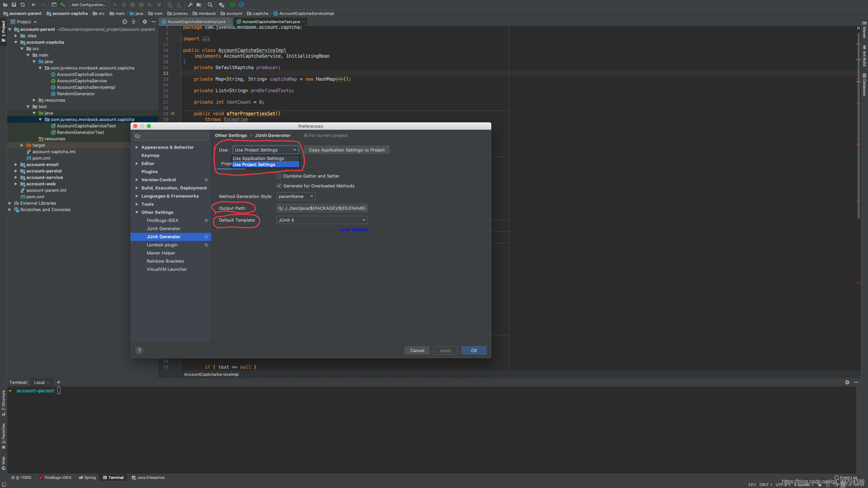This screenshot has height=488, width=868.
Task: Expand the target folder in project tree
Action: point(22,145)
